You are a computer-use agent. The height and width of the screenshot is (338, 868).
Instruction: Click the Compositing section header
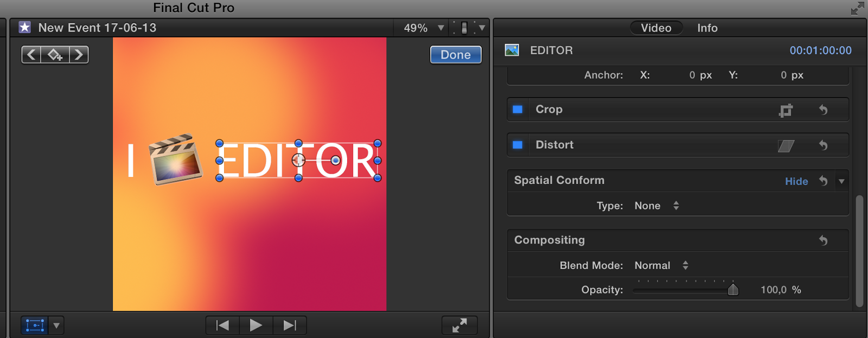(549, 240)
